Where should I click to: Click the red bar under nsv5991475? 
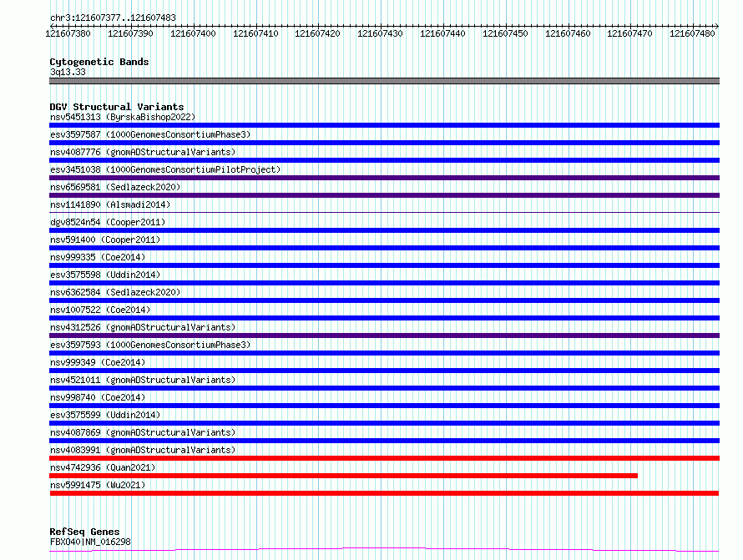tap(384, 493)
